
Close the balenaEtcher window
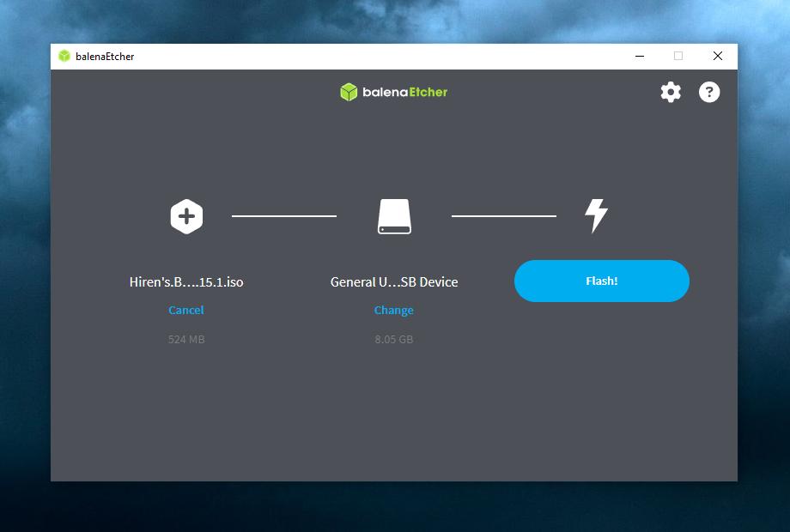point(718,57)
